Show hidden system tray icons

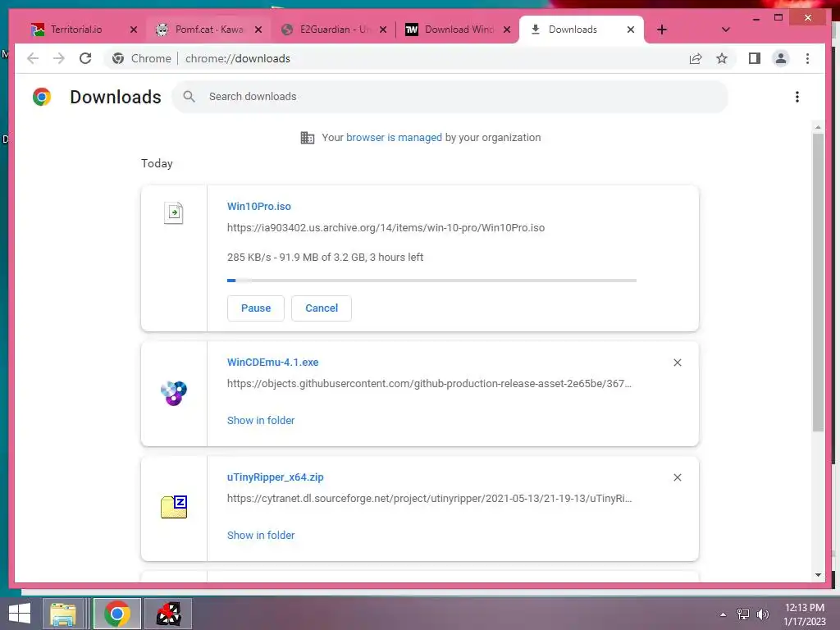[723, 614]
